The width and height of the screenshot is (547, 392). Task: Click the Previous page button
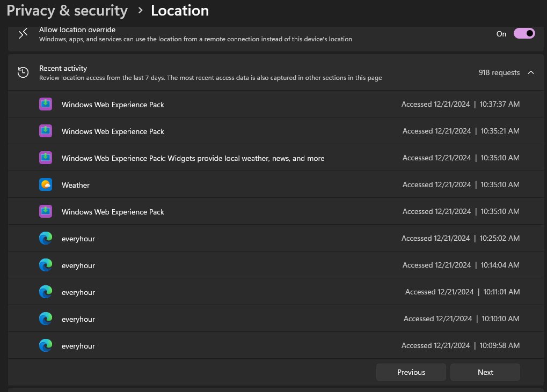click(411, 372)
